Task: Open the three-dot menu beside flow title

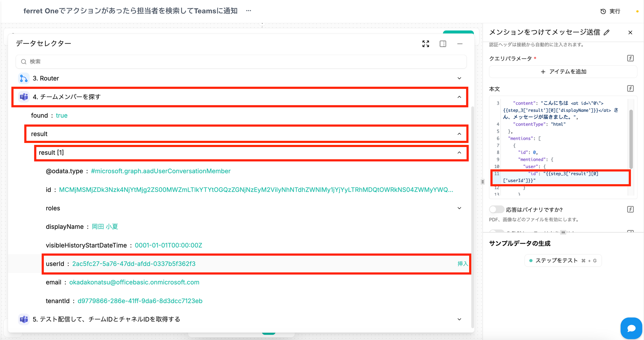Action: click(249, 11)
